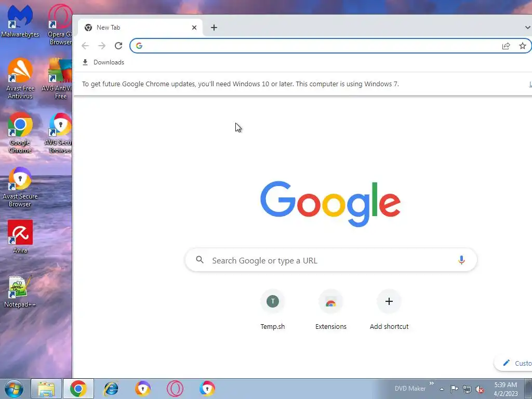The height and width of the screenshot is (399, 532).
Task: Click the Google logo on the page
Action: (330, 204)
